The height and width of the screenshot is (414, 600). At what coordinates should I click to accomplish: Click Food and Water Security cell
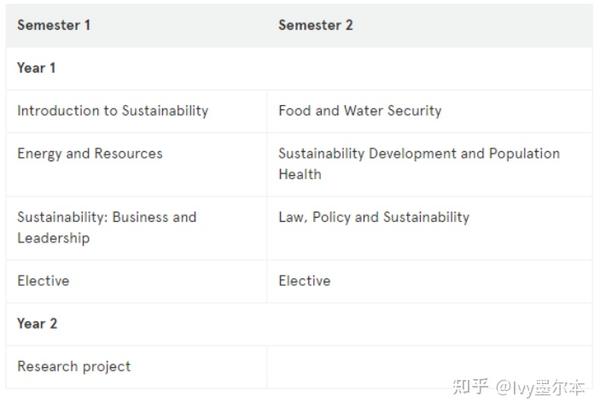(x=360, y=111)
